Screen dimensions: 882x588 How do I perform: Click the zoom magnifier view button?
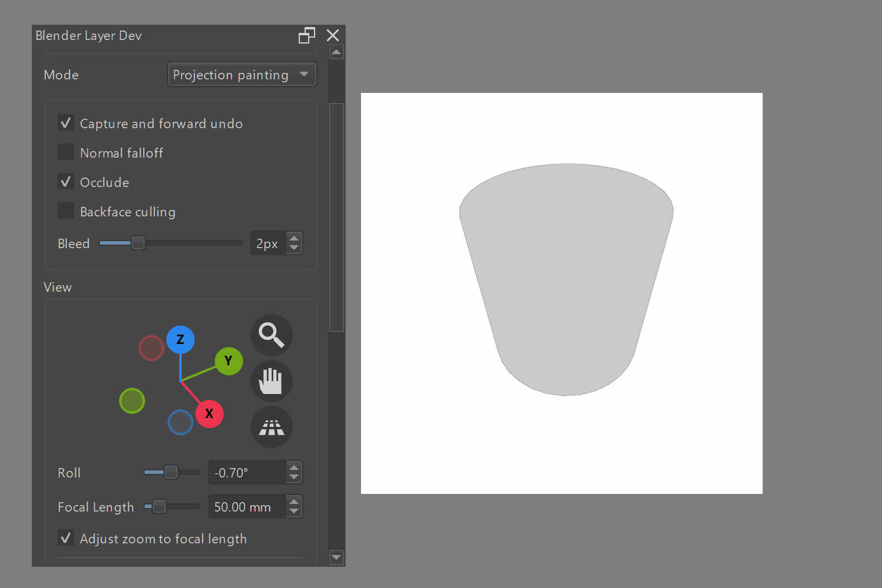pyautogui.click(x=272, y=335)
